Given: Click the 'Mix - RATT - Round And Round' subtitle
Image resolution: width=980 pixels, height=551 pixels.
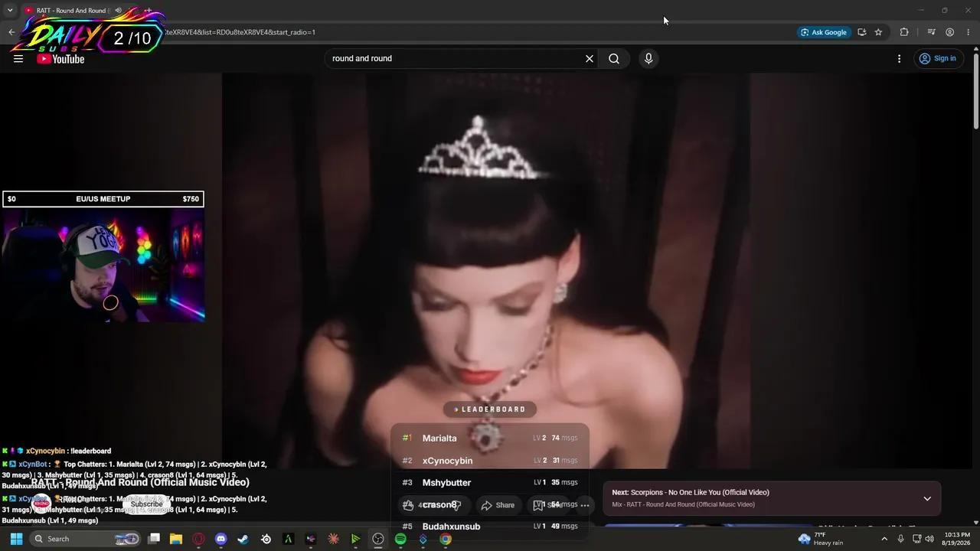Looking at the screenshot, I should pyautogui.click(x=683, y=504).
